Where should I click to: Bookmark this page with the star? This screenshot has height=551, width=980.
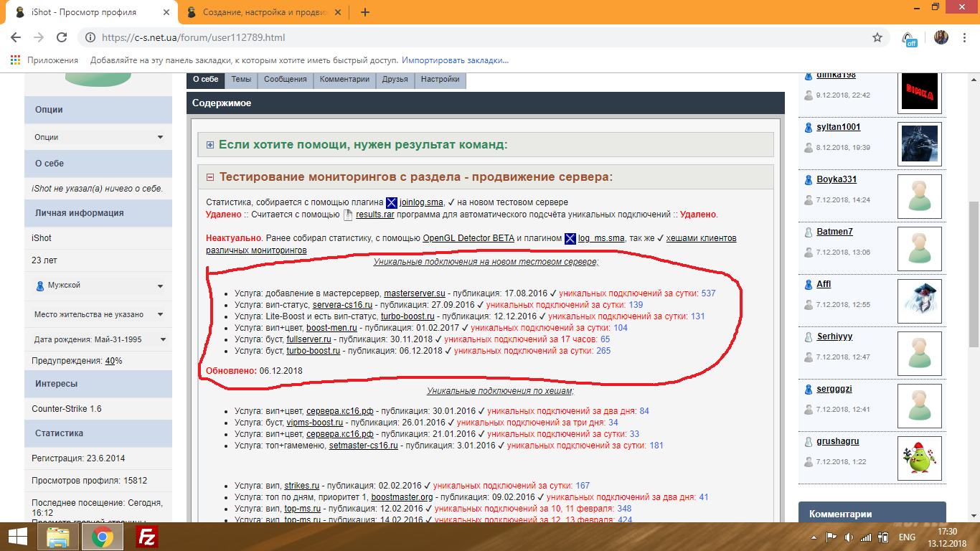point(877,37)
